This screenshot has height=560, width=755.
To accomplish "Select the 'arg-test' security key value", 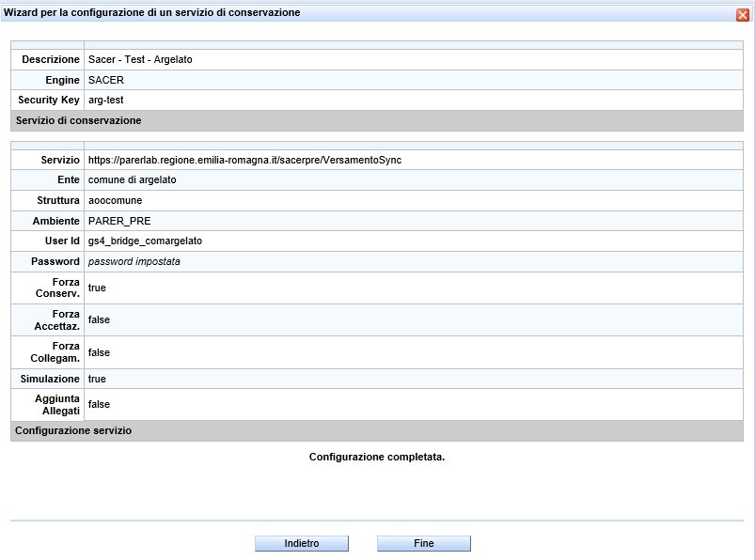I will pyautogui.click(x=105, y=101).
